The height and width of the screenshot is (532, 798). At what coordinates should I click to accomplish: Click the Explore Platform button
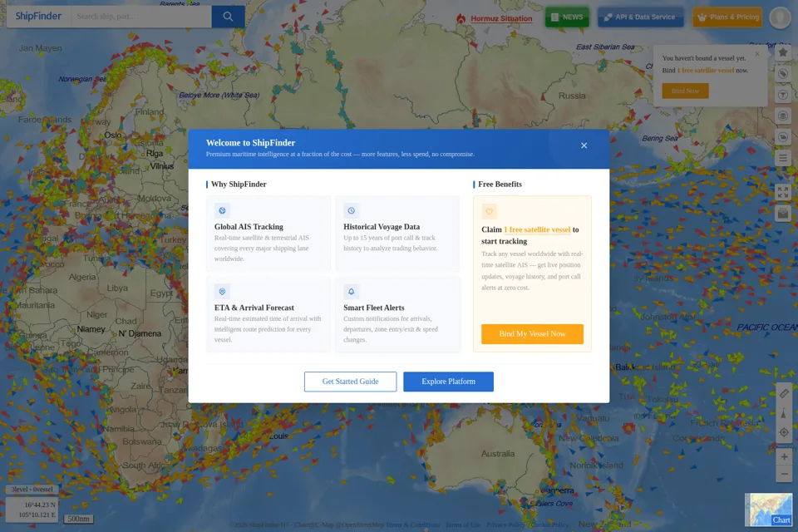[x=448, y=382]
